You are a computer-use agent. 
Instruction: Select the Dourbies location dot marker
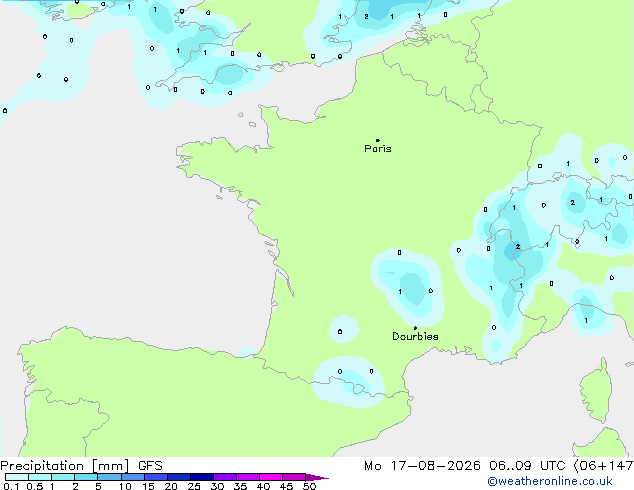415,328
